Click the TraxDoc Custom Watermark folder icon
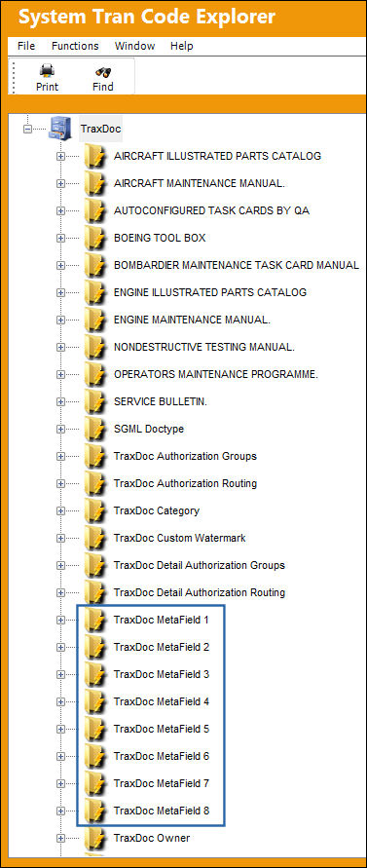The image size is (367, 868). point(95,538)
